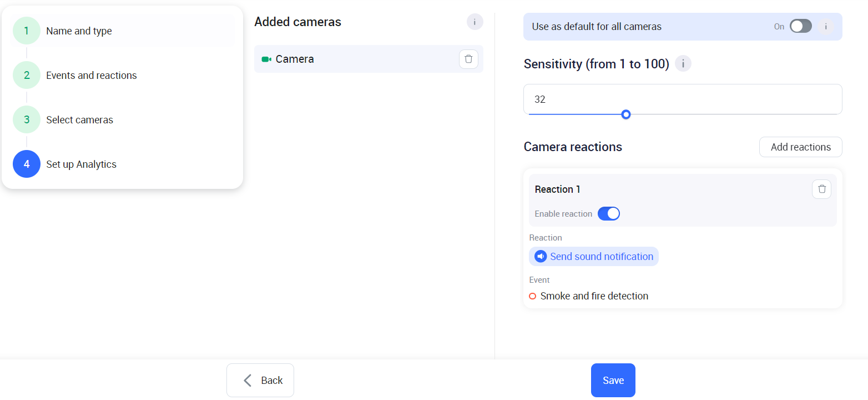
Task: Delete Camera from added cameras list
Action: tap(468, 59)
